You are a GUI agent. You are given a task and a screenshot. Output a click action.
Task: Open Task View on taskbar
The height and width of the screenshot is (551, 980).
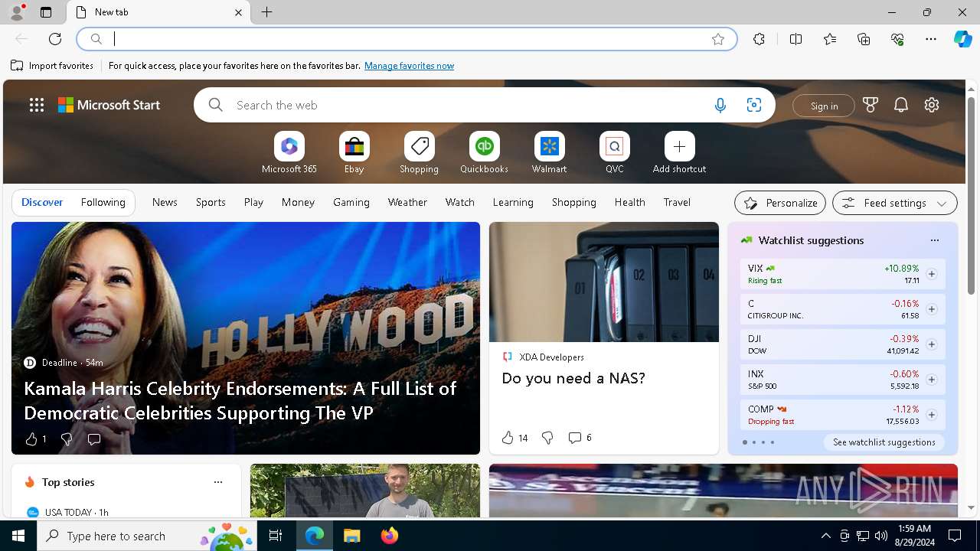276,536
